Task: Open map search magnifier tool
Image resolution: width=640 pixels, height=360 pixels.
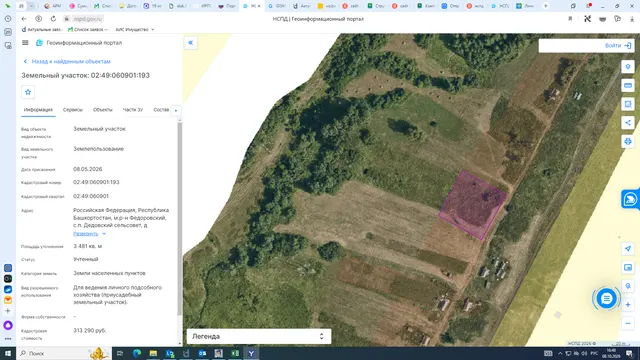Action: pyautogui.click(x=628, y=286)
